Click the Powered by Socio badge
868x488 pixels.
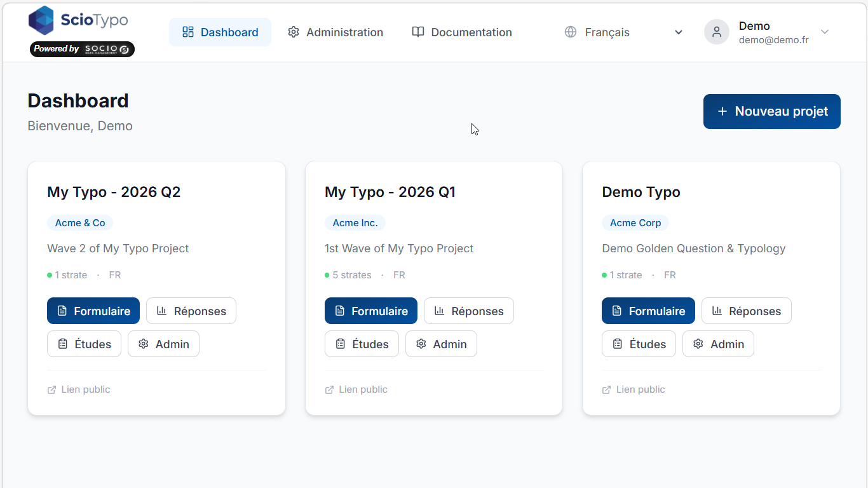pos(82,49)
